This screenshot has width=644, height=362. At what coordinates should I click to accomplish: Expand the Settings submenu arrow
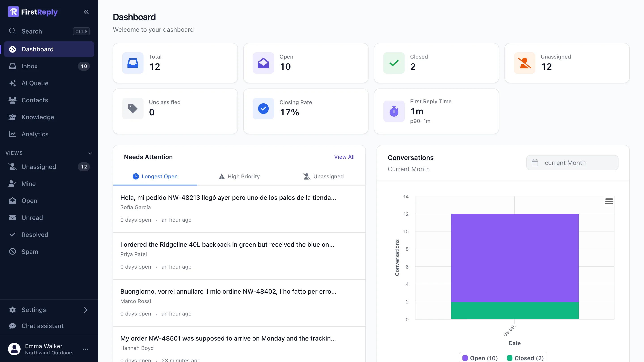85,310
